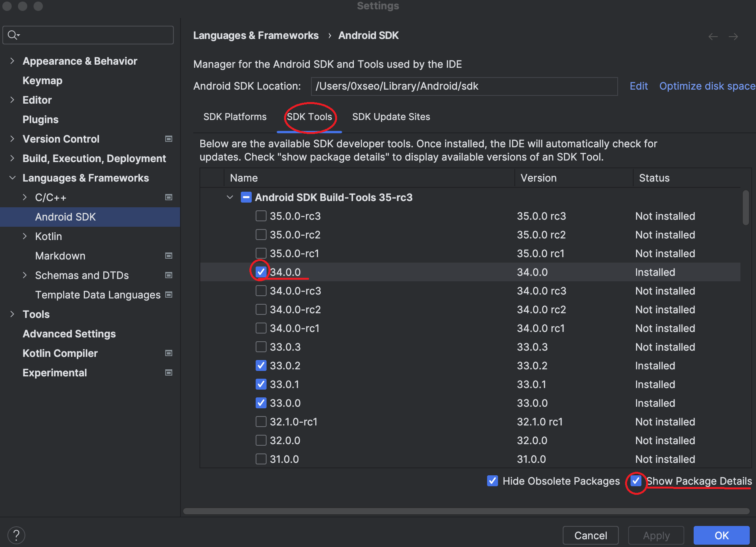Toggle Hide Obsolete Packages checkbox

pos(492,481)
